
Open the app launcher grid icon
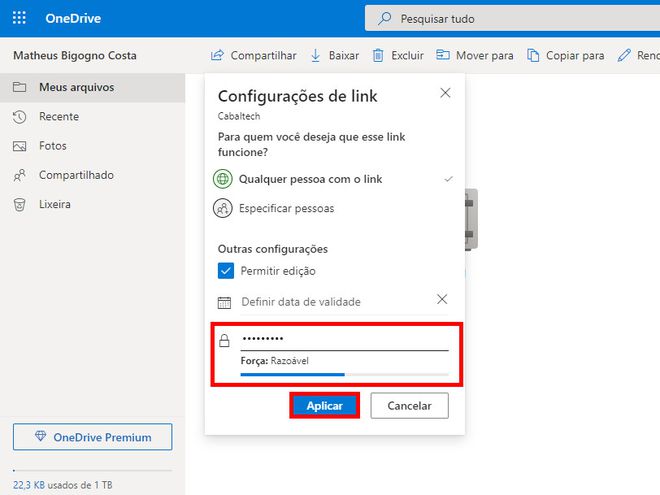[19, 18]
